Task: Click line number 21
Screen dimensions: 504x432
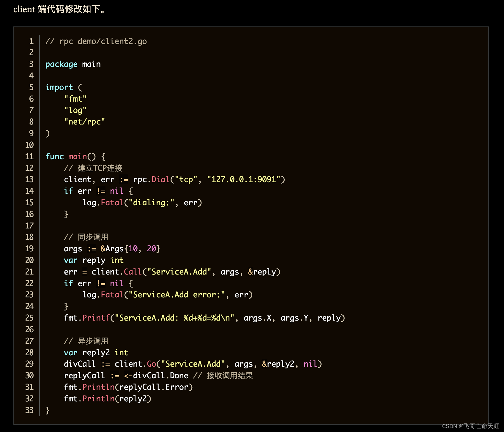Action: pos(29,272)
